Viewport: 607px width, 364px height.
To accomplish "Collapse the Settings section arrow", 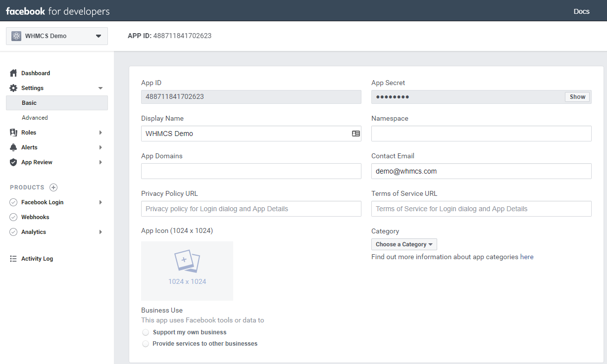I will coord(101,88).
